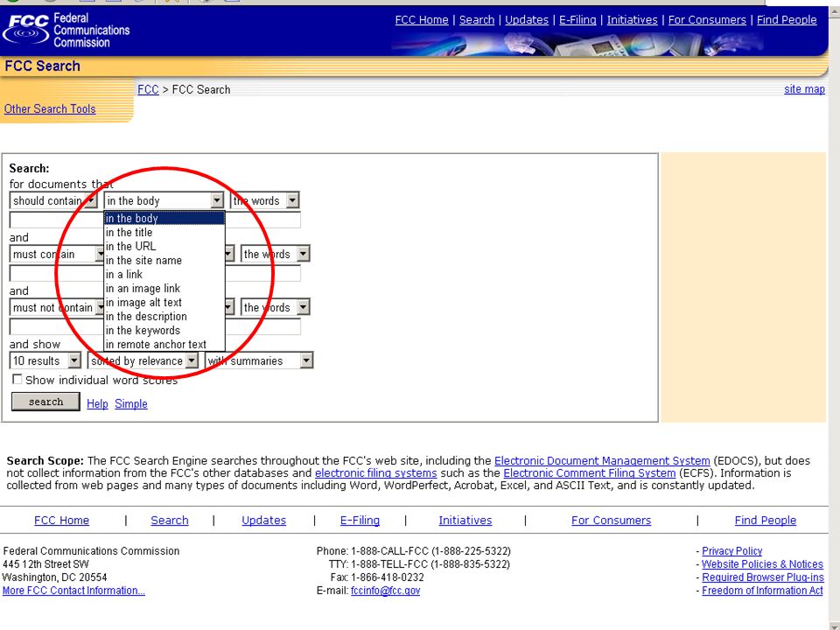Open E-Filing link in top navigation
This screenshot has width=840, height=630.
[x=577, y=20]
